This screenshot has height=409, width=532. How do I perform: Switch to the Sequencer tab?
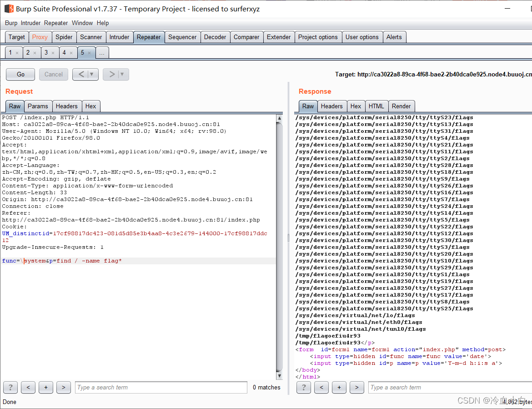pyautogui.click(x=182, y=37)
